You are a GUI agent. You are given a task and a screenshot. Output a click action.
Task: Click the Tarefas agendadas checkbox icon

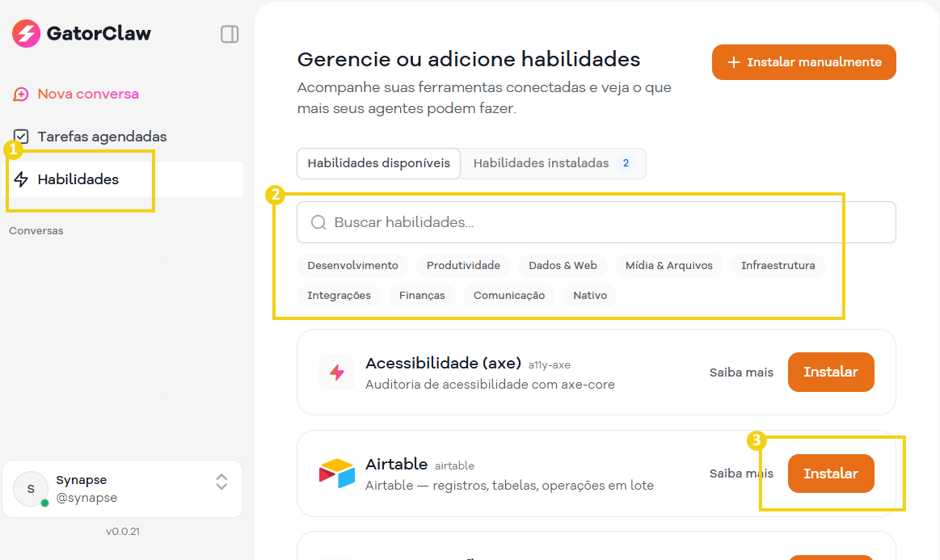pos(21,136)
